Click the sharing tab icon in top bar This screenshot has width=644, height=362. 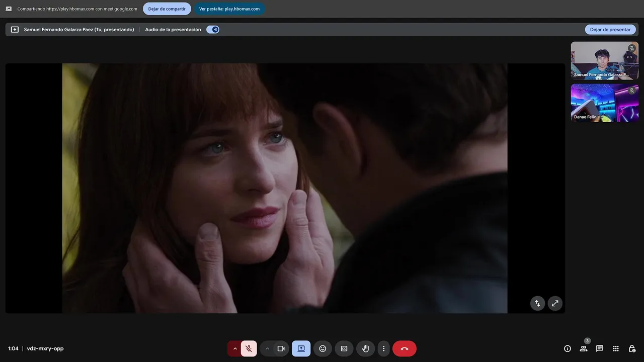point(9,9)
